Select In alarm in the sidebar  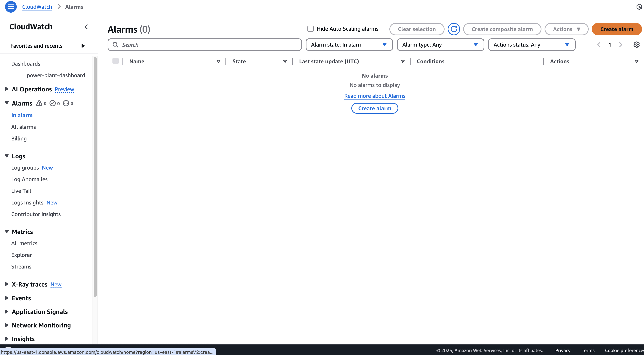coord(22,115)
